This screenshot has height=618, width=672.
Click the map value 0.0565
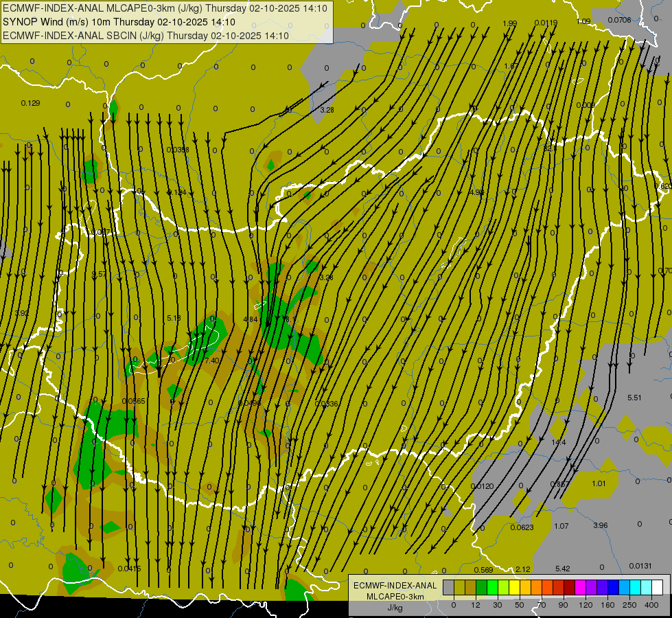point(133,401)
